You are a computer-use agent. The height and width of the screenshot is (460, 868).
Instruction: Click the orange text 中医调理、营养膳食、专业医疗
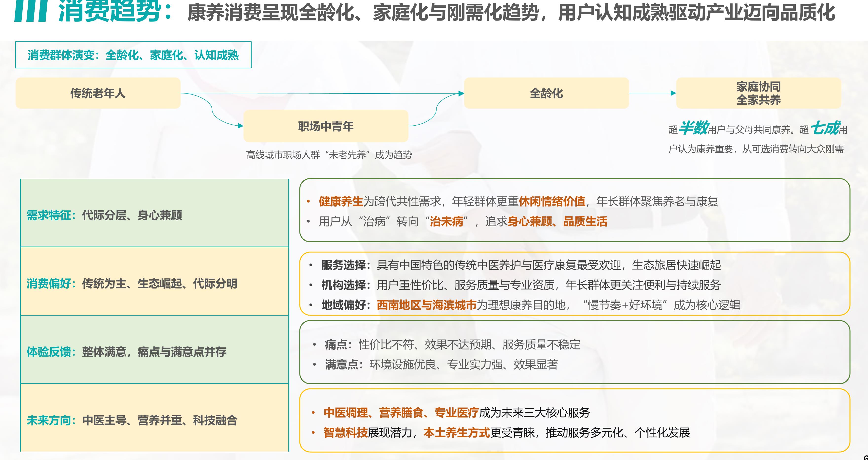click(401, 412)
